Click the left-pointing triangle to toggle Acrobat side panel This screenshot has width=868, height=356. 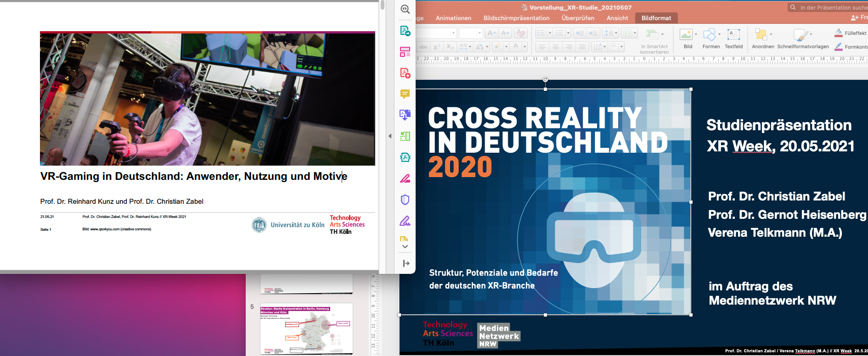390,136
